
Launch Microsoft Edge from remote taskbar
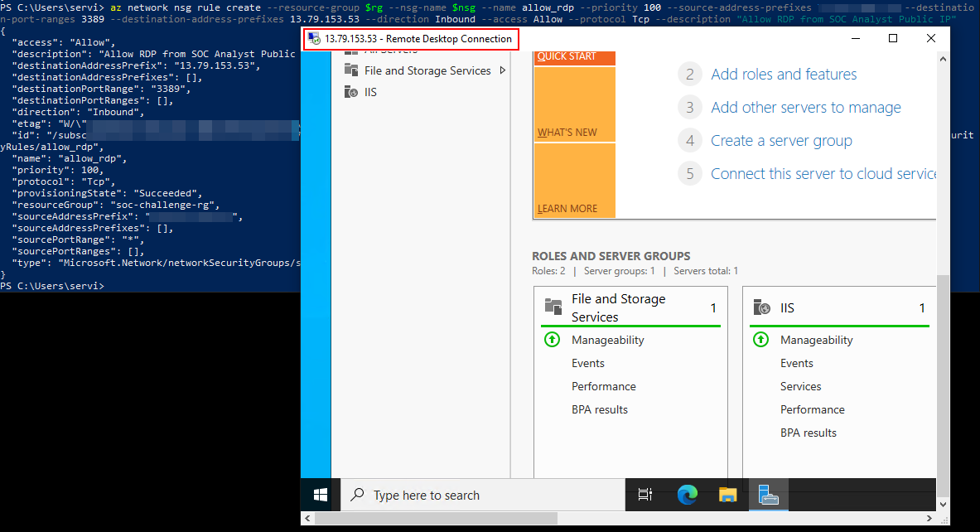pos(687,495)
